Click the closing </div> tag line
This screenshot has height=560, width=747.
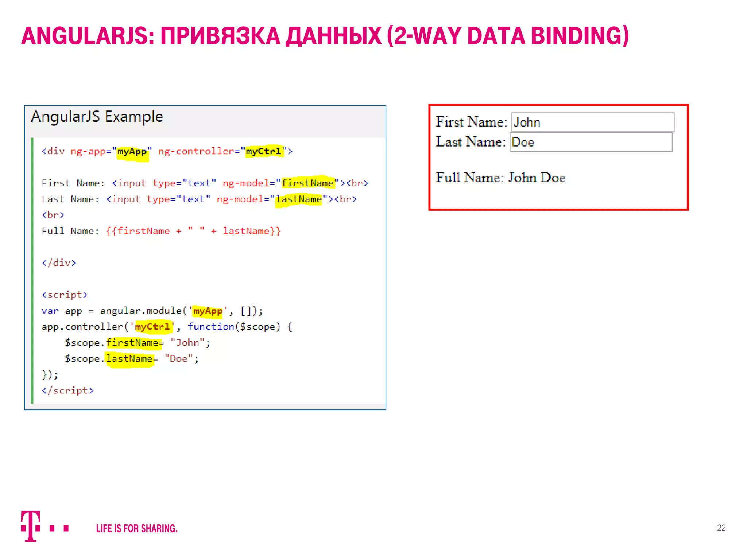[59, 263]
